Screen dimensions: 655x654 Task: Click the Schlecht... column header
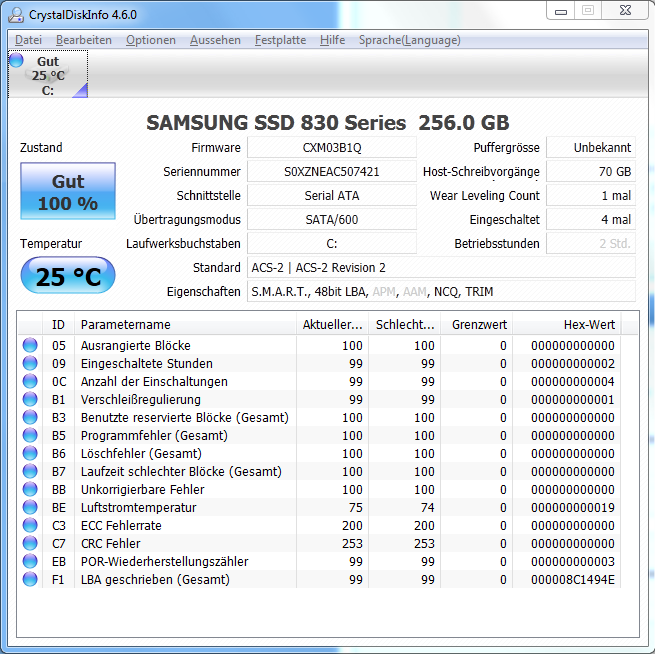click(404, 324)
